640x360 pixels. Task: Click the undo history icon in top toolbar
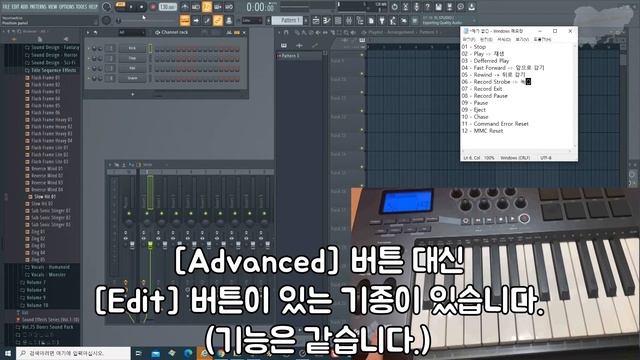point(394,7)
